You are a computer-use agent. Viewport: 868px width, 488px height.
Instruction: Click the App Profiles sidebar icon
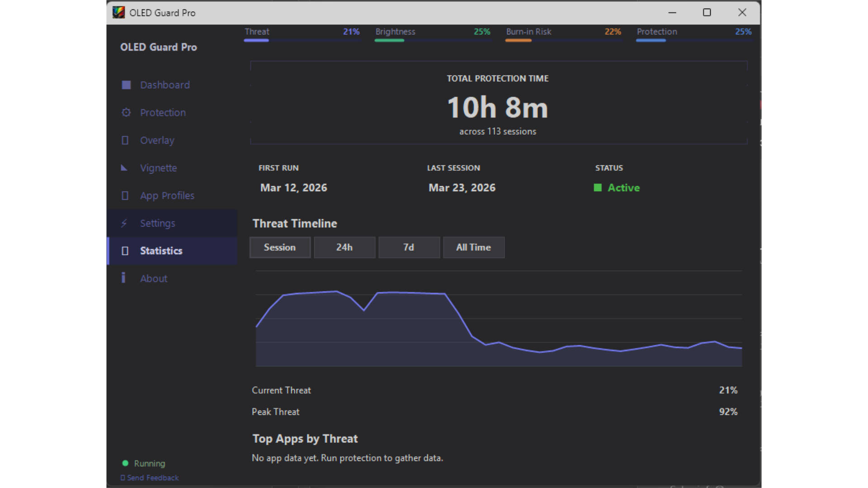click(125, 196)
